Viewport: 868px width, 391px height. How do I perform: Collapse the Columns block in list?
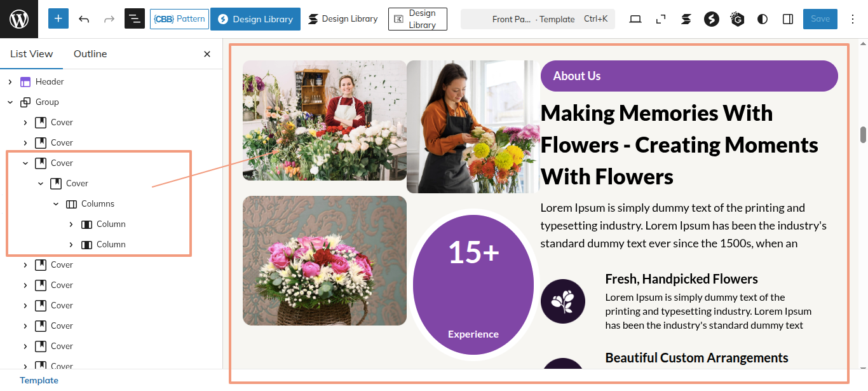click(56, 204)
